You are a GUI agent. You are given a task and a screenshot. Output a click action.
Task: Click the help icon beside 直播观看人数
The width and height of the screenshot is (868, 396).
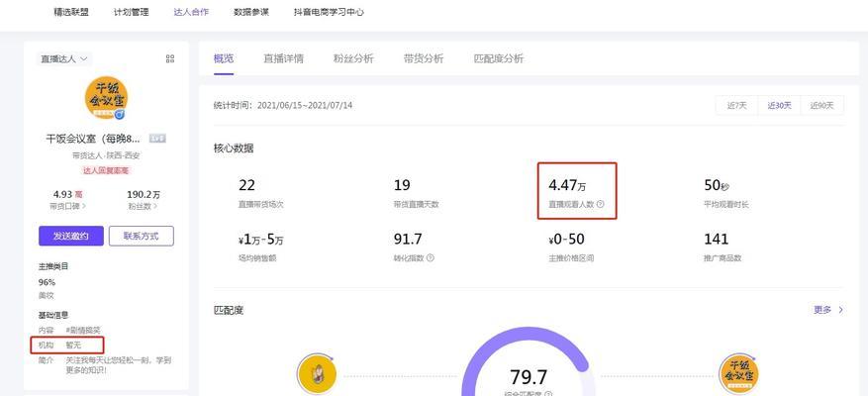(x=601, y=204)
